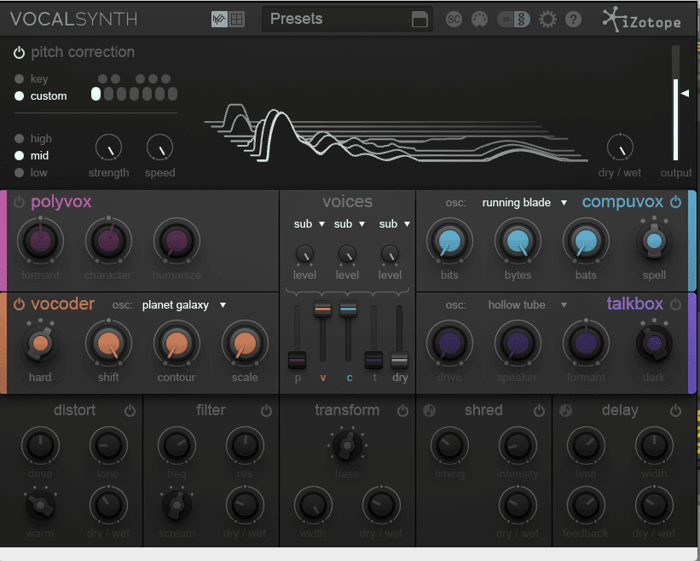Open the help question mark icon
Image resolution: width=700 pixels, height=561 pixels.
(573, 19)
